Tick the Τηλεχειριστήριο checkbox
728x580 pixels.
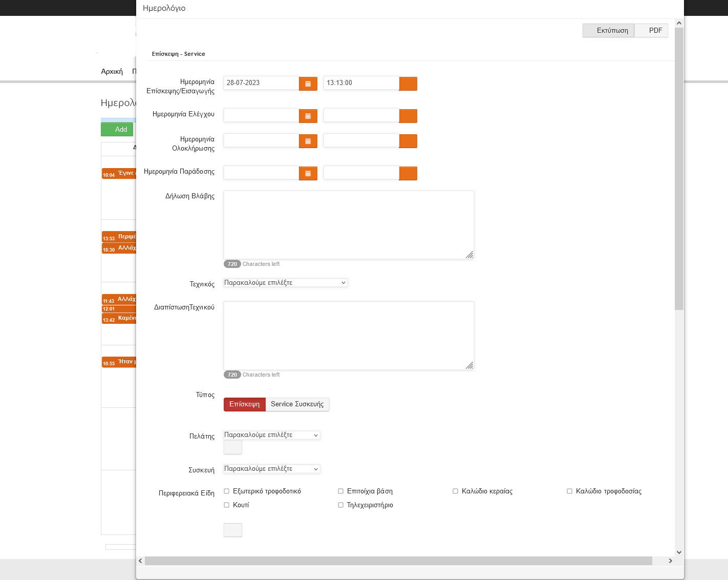(340, 505)
